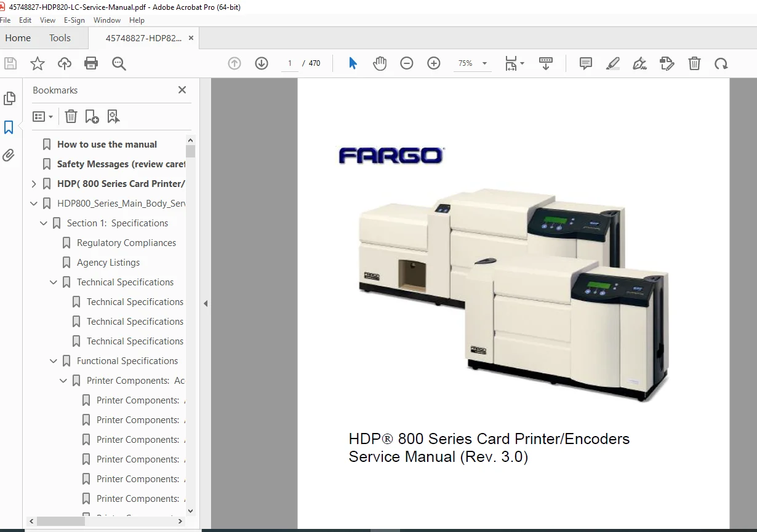Open the Window menu

(x=107, y=20)
